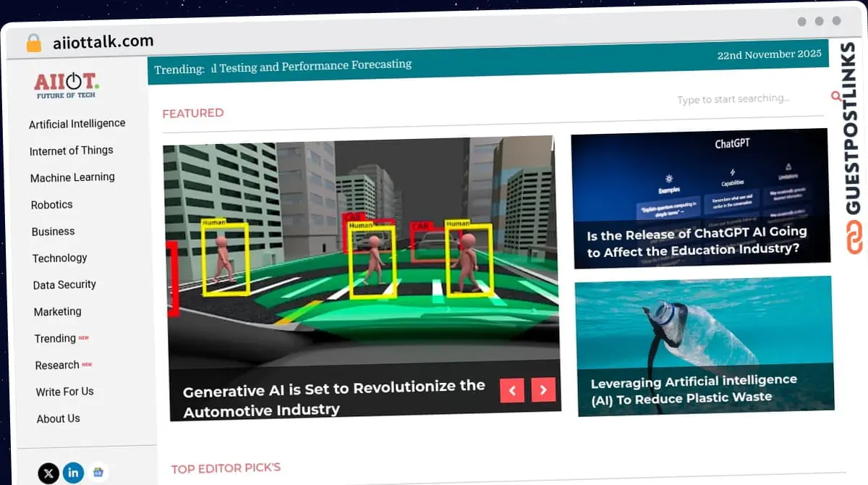
Task: Click the search magnifier icon
Action: (x=835, y=96)
